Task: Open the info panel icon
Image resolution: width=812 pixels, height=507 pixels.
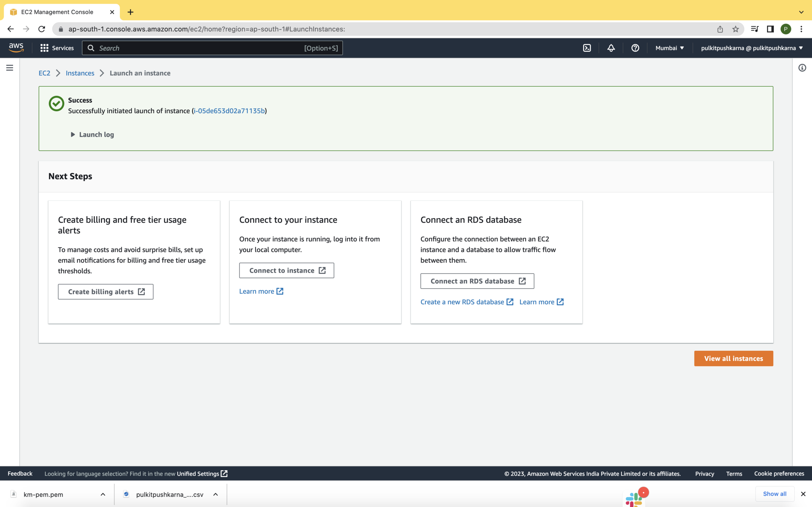Action: click(x=802, y=68)
